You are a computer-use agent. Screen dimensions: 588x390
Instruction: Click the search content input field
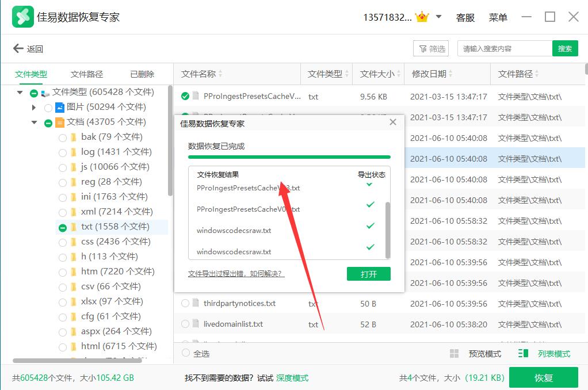pyautogui.click(x=505, y=48)
